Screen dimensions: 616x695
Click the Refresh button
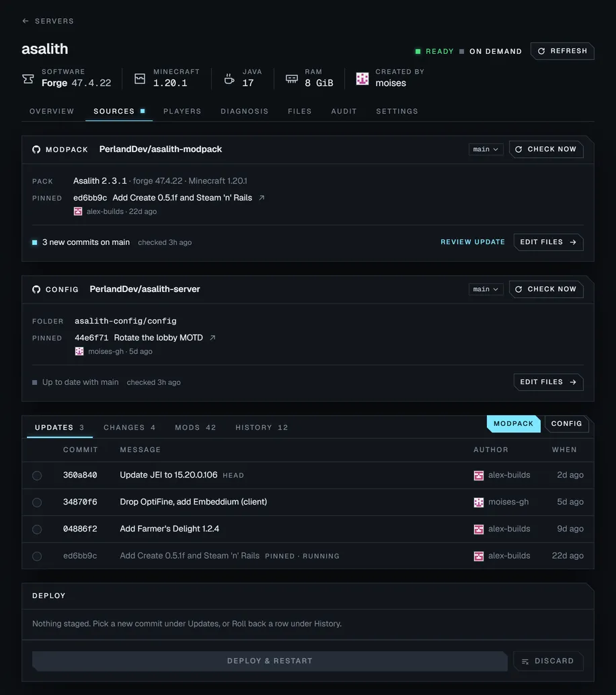click(x=562, y=51)
